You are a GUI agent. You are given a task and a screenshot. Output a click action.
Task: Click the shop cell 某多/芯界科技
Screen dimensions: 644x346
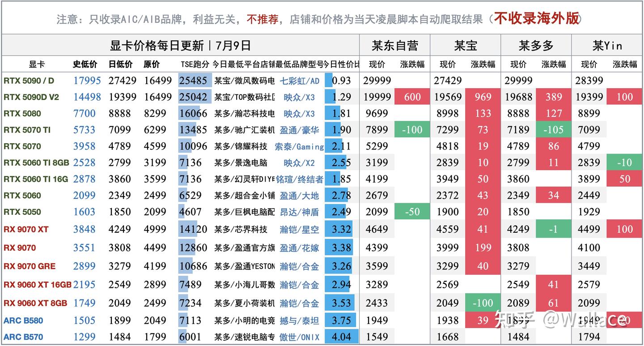pyautogui.click(x=241, y=230)
